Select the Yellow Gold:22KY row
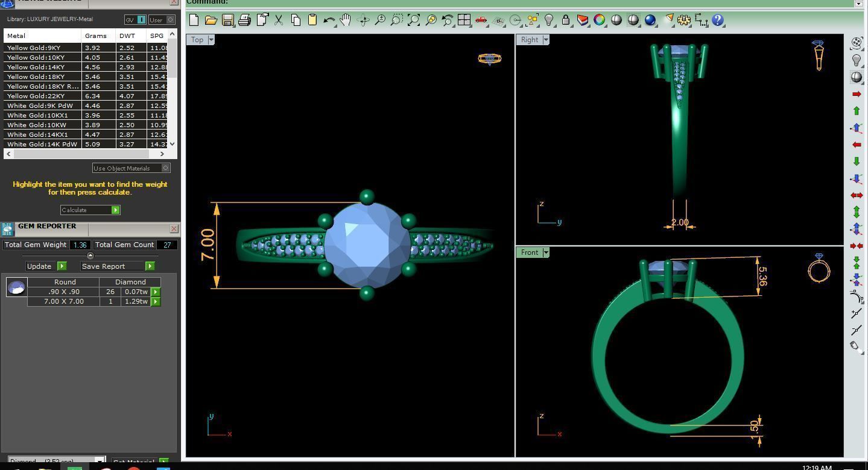 pos(86,96)
